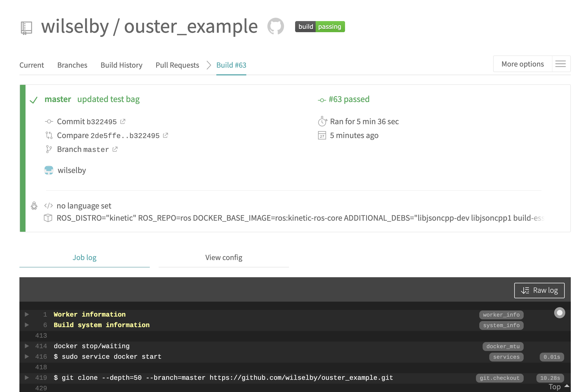Click the #63 passed commit icon
This screenshot has height=392, width=588.
coord(322,100)
